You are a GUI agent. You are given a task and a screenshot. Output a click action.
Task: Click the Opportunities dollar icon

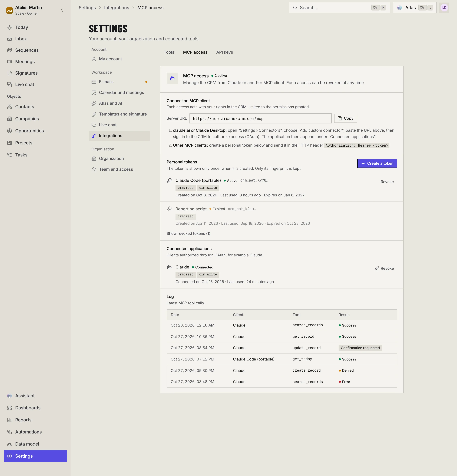click(10, 131)
